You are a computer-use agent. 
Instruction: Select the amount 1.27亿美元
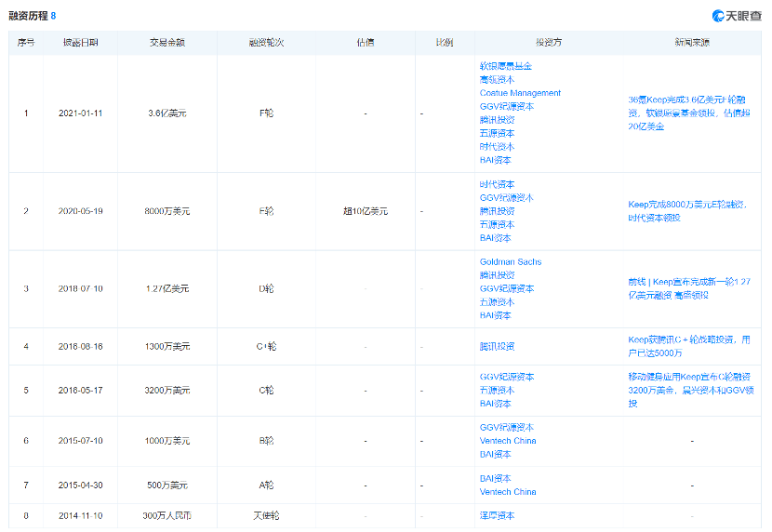(x=167, y=288)
